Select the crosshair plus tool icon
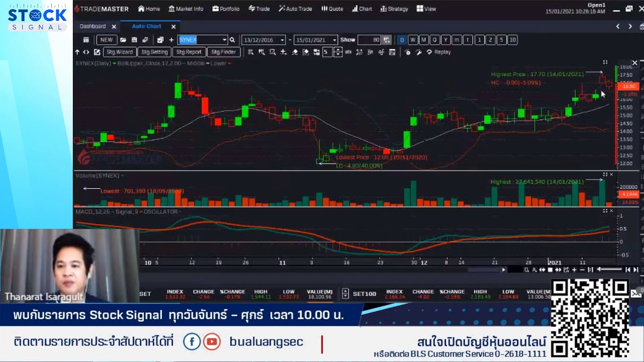This screenshot has width=644, height=362. coord(283,52)
